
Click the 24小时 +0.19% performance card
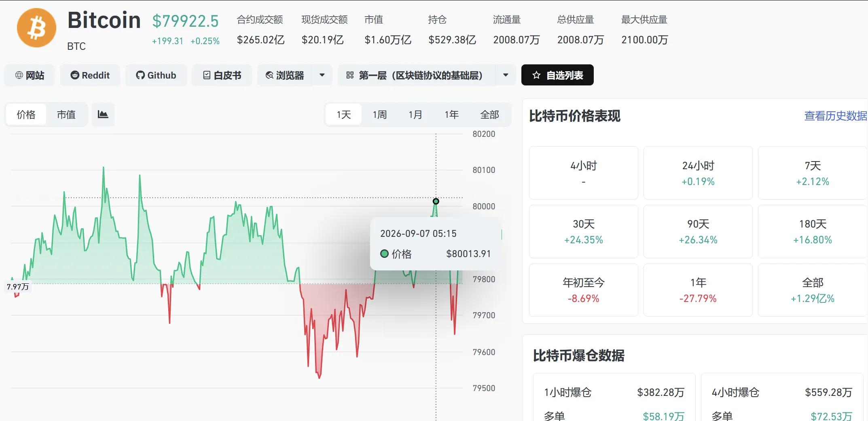pyautogui.click(x=698, y=173)
